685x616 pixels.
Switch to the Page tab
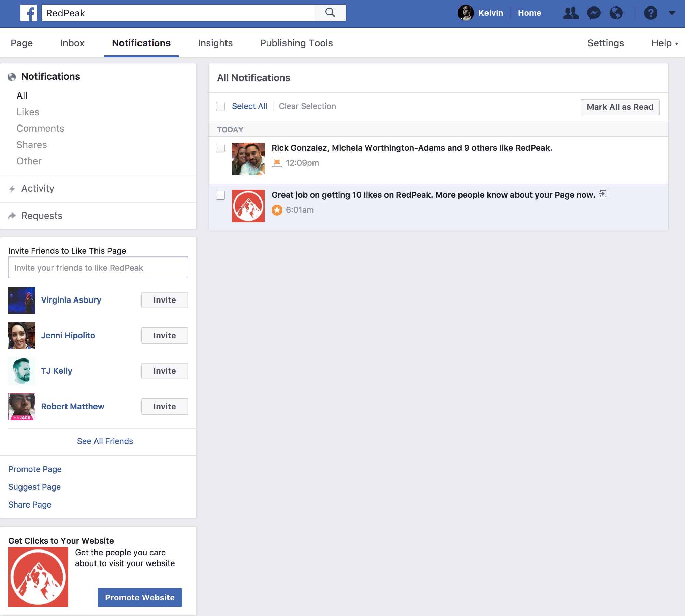click(22, 43)
